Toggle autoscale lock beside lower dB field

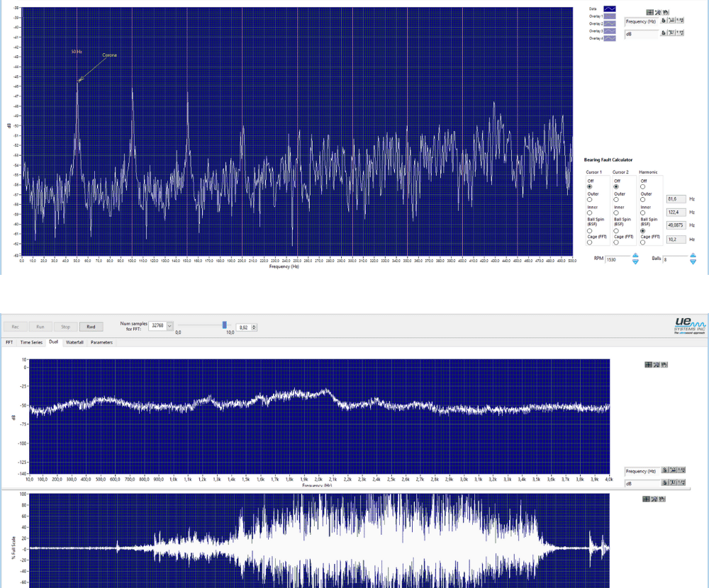[x=665, y=482]
